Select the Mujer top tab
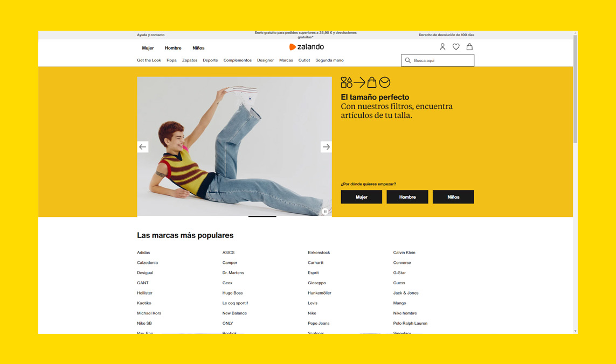 tap(148, 48)
